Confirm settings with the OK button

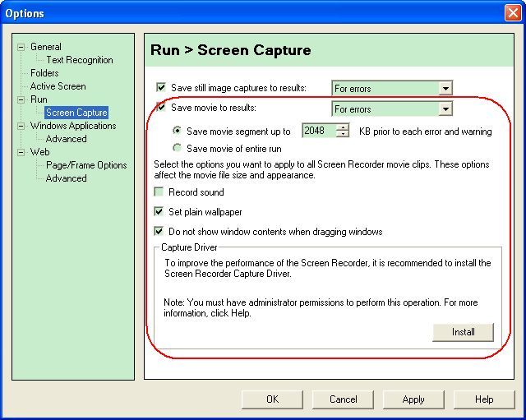pyautogui.click(x=272, y=399)
